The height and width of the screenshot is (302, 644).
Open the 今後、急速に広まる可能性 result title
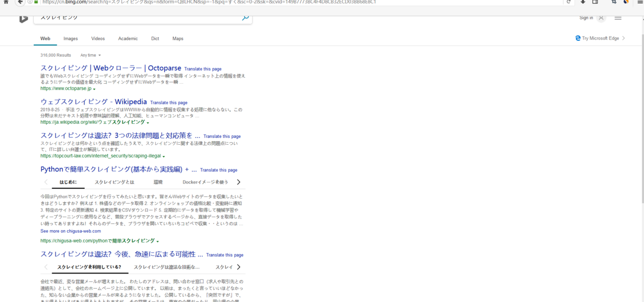tap(122, 254)
